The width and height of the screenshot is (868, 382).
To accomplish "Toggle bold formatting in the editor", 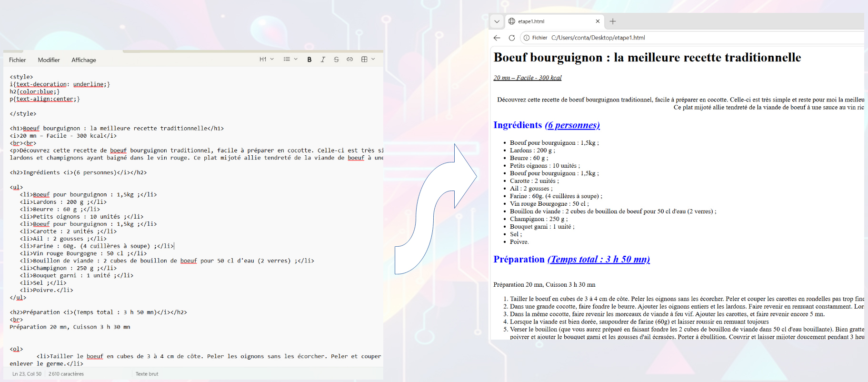I will 309,60.
